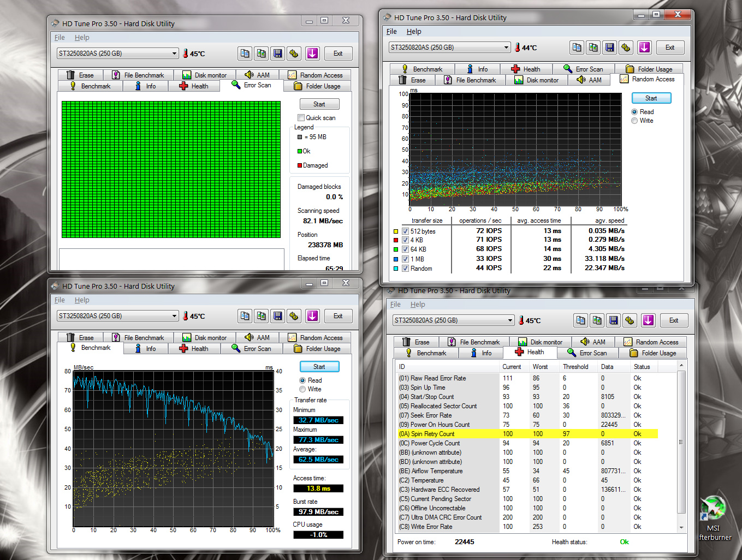Click copy-screenshot icon in Error Scan window toolbar
Image resolution: width=742 pixels, height=560 pixels.
pos(262,53)
